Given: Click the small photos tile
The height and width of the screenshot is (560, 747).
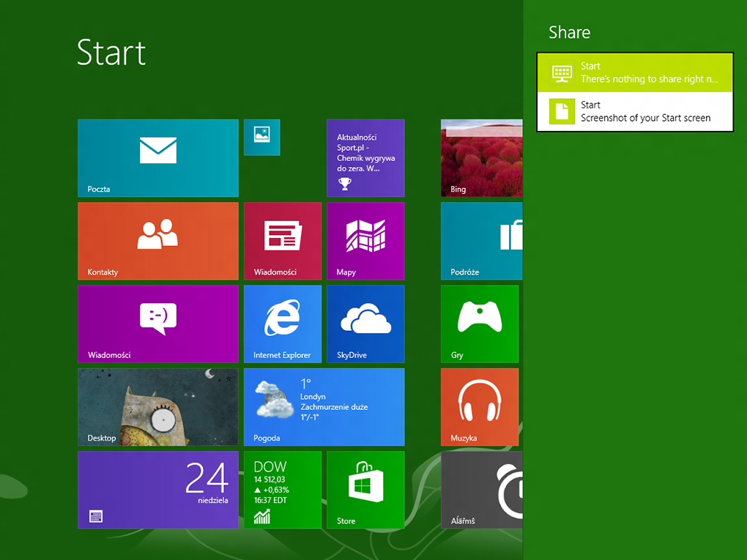Looking at the screenshot, I should pyautogui.click(x=261, y=137).
